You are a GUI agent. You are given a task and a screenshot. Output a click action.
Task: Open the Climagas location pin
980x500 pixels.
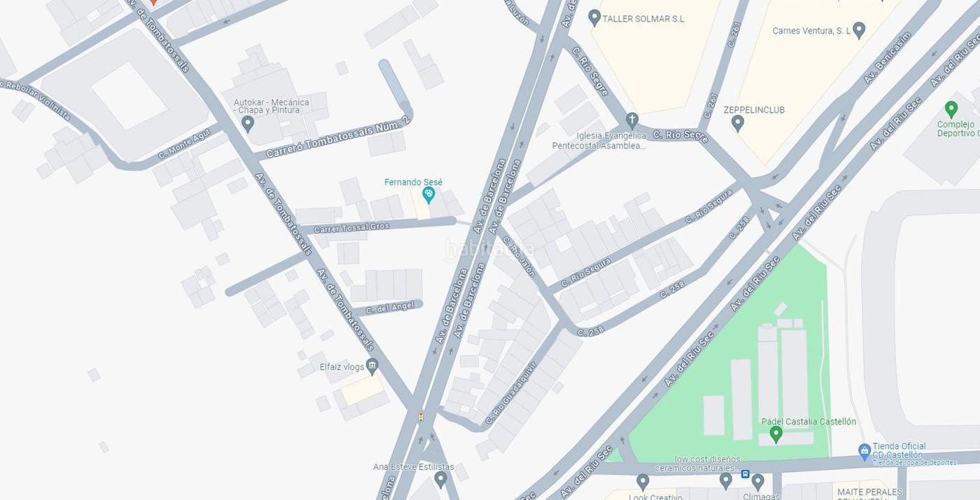point(757,482)
